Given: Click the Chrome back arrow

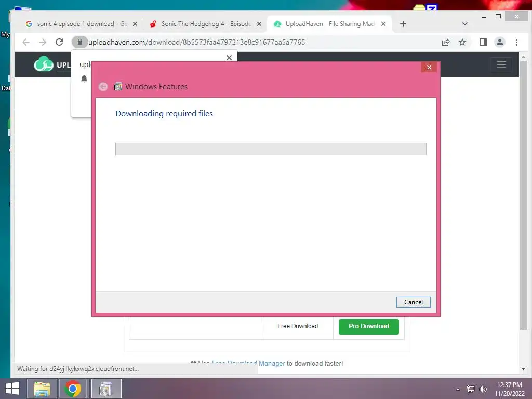Looking at the screenshot, I should [x=26, y=42].
